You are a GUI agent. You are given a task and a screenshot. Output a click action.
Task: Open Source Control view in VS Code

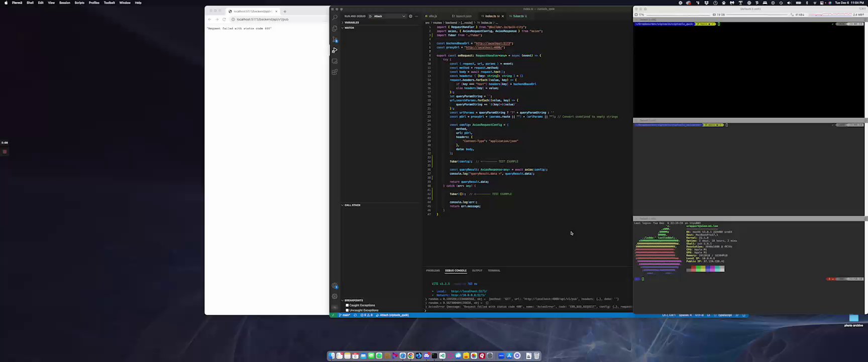tap(335, 39)
